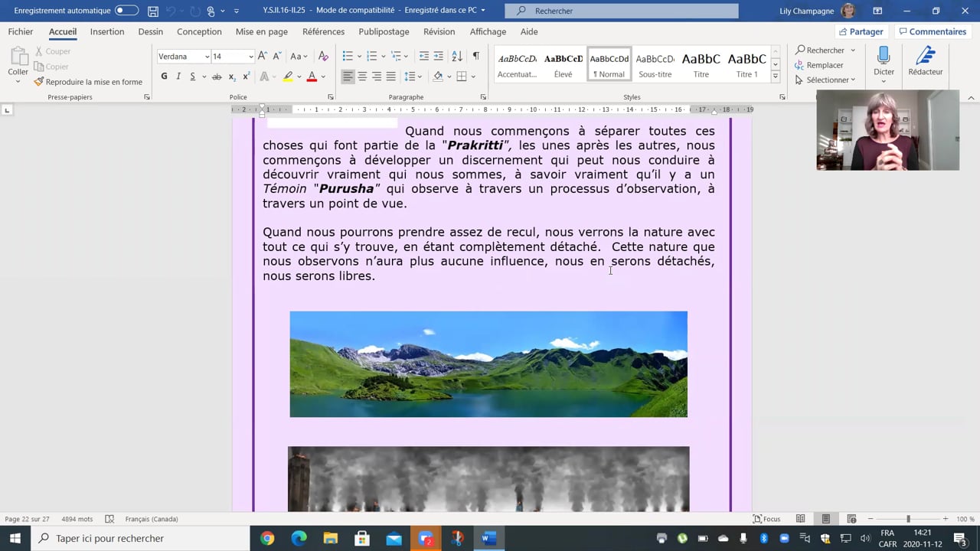Sort text A to Z
This screenshot has width=980, height=551.
point(457,56)
